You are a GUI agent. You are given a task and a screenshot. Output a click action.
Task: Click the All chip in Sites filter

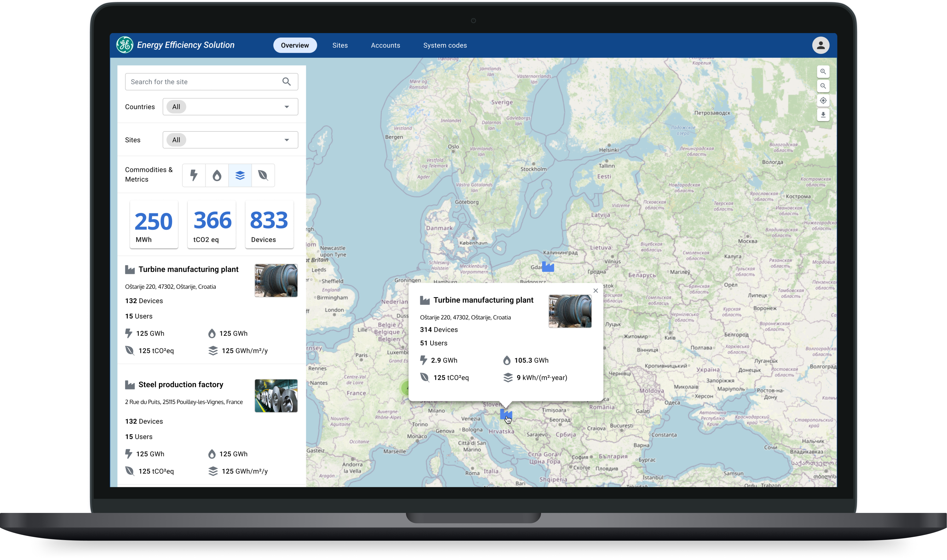pos(176,140)
